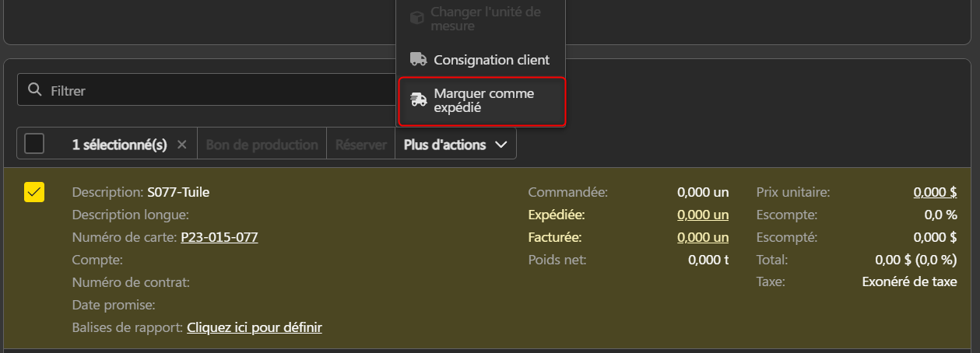Select Consignation client from the menu
The image size is (980, 353).
[480, 60]
